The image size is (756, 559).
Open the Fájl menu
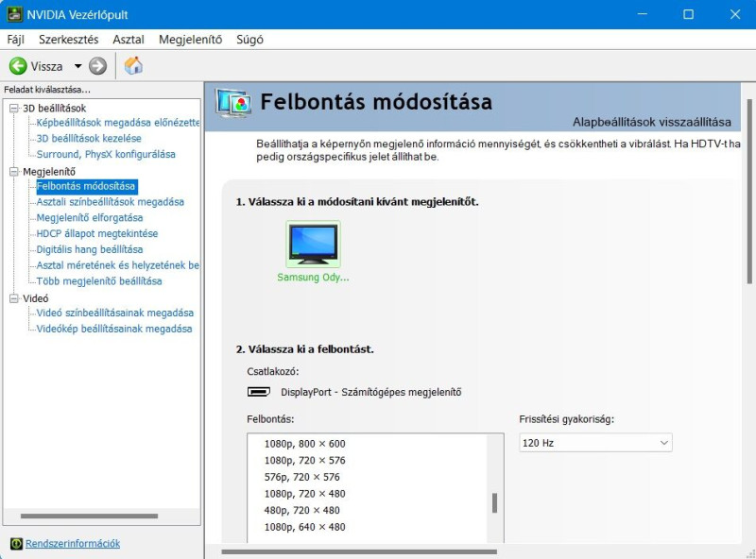tap(16, 40)
